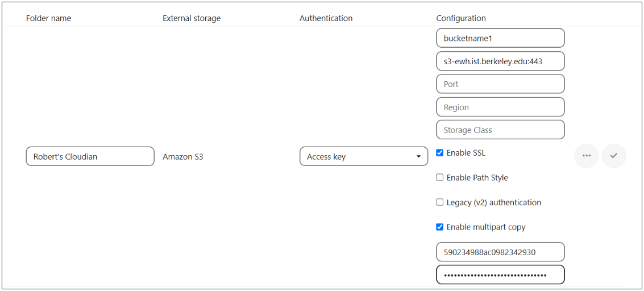The height and width of the screenshot is (291, 644).
Task: Click the Configuration column header
Action: click(461, 18)
